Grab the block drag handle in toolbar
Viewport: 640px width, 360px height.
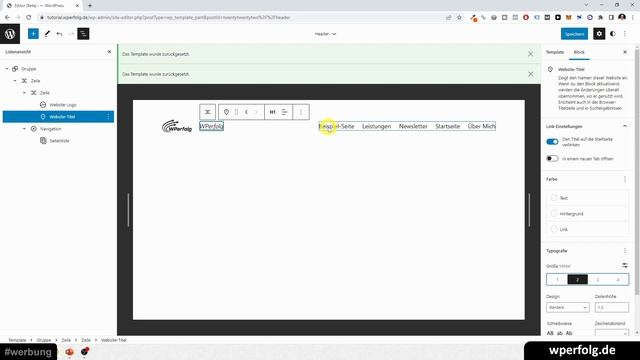236,112
